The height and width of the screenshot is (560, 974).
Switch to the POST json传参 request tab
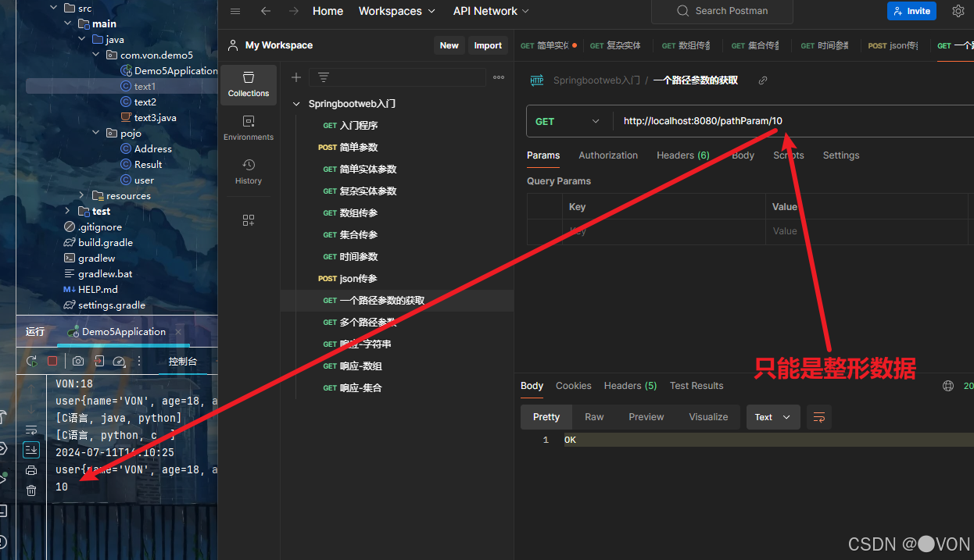[893, 45]
